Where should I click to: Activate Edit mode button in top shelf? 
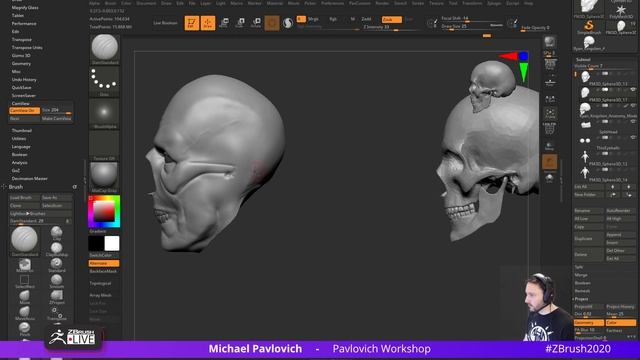click(191, 23)
